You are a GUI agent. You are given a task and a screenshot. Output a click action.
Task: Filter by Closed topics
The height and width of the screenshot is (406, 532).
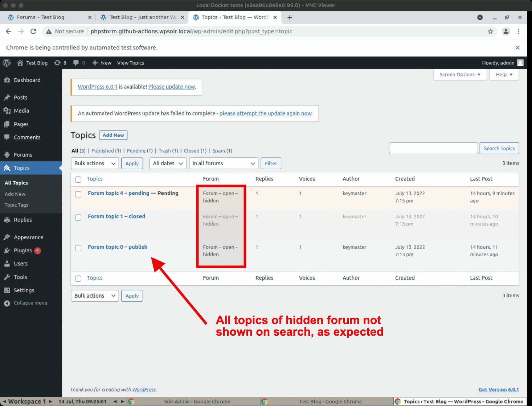[x=192, y=151]
